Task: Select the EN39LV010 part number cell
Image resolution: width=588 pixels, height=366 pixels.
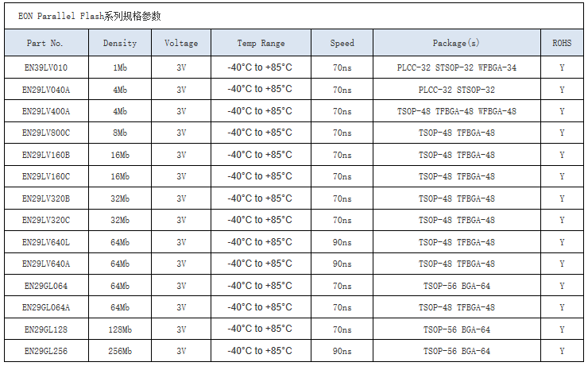Action: [x=45, y=68]
